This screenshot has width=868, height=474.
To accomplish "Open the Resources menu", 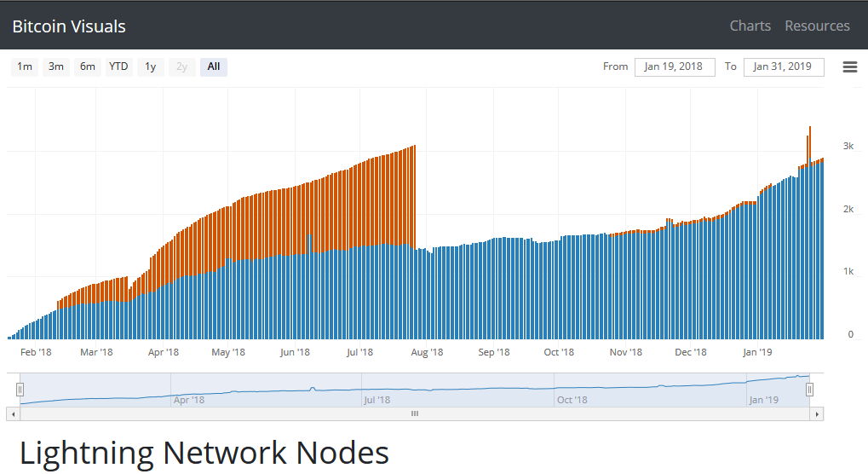I will pyautogui.click(x=817, y=26).
